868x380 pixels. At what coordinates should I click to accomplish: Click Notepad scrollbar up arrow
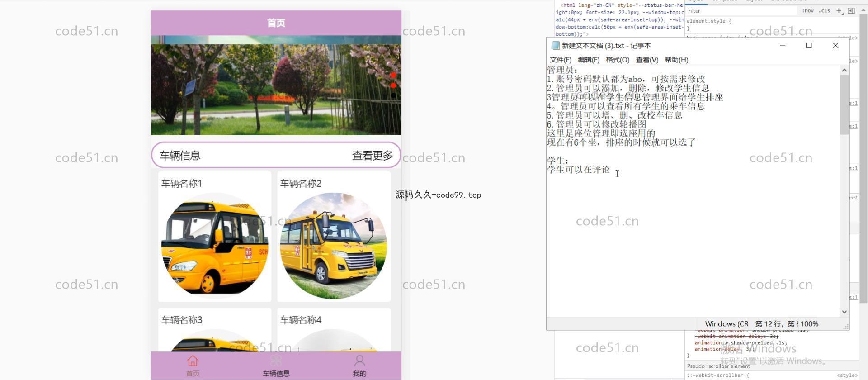coord(844,70)
